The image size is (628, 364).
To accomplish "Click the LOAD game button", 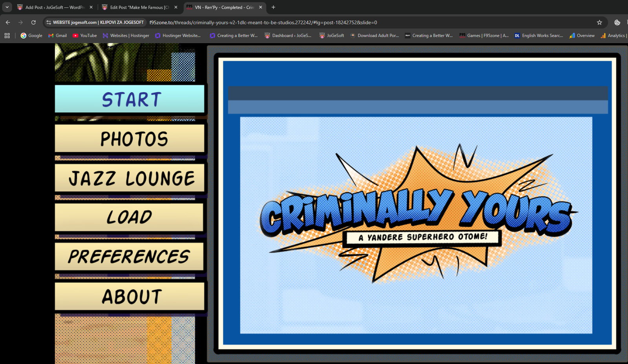I will click(130, 217).
